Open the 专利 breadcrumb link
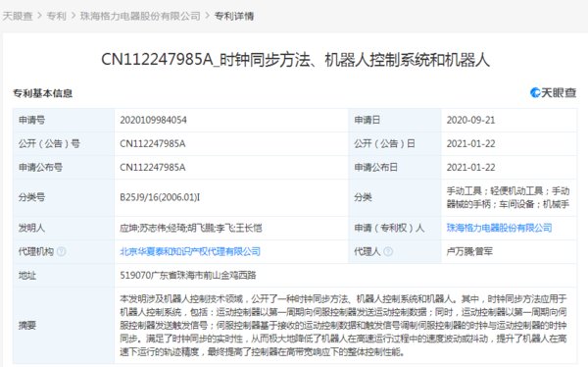The image size is (588, 367). [x=56, y=16]
